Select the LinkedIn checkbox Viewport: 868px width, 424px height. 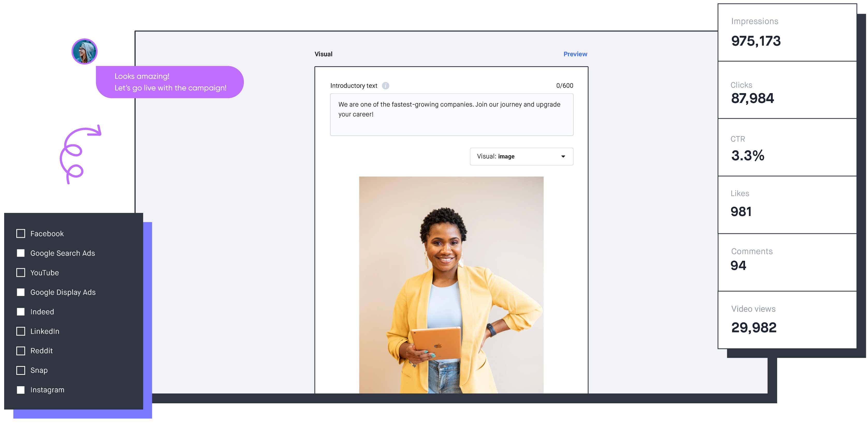[x=20, y=331]
